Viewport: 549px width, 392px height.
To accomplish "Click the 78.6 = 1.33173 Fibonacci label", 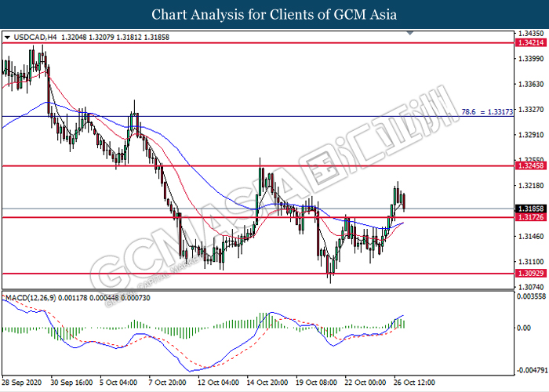I will coord(487,112).
